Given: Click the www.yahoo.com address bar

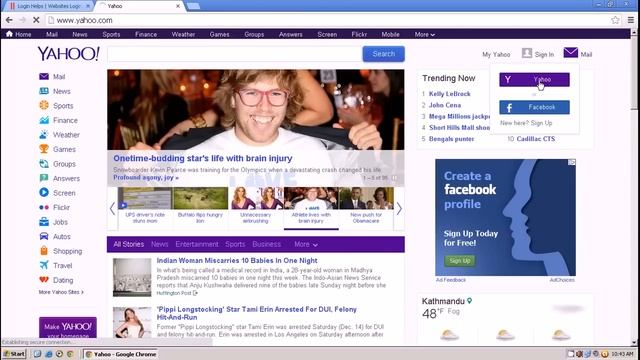Looking at the screenshot, I should click(327, 20).
